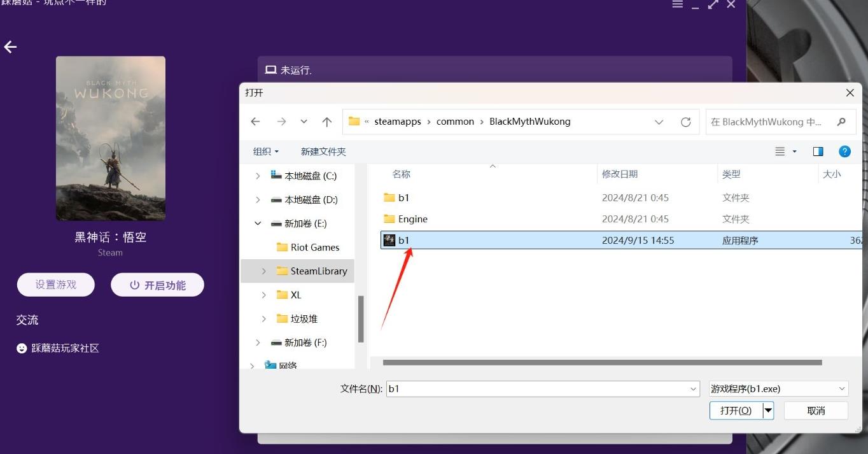This screenshot has width=868, height=454.
Task: Expand 新加卷 (F:) in the tree
Action: (x=258, y=343)
